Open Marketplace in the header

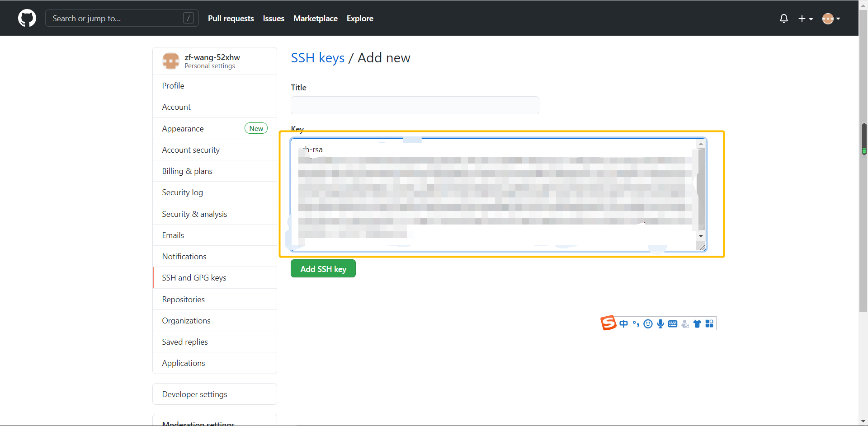[x=316, y=19]
